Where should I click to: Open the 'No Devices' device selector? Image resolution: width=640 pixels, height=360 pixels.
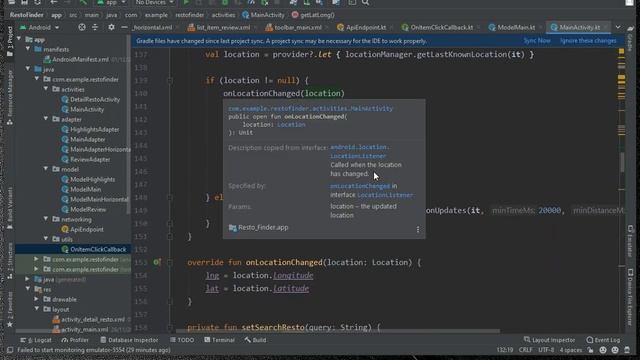[x=154, y=2]
